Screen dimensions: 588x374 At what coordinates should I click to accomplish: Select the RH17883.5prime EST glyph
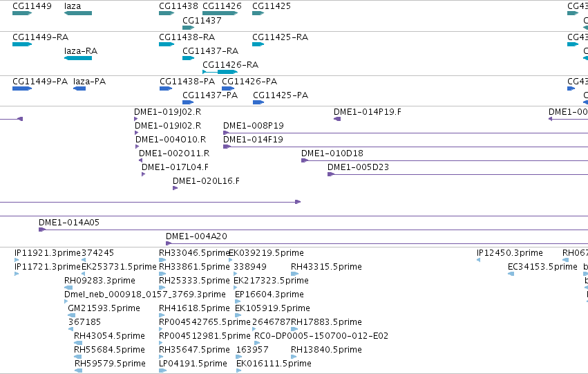[x=294, y=329]
